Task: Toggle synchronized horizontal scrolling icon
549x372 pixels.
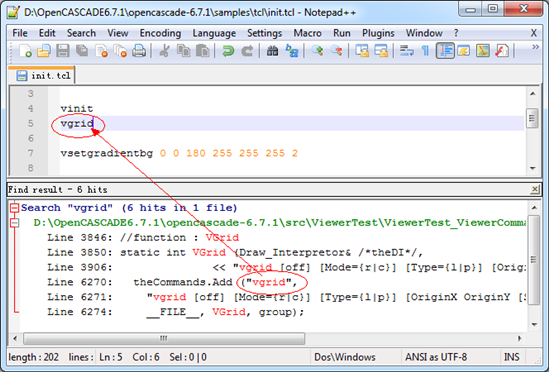Action: pyautogui.click(x=381, y=51)
